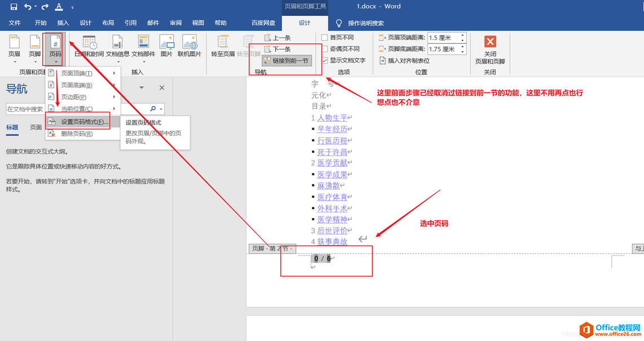Viewport: 644px width, 341px height.
Task: Click the 页脚底端距离 value field
Action: (x=443, y=49)
